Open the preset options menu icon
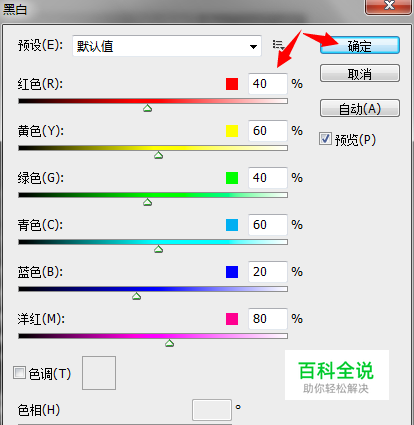Screen dimensions: 414x425 (x=278, y=45)
